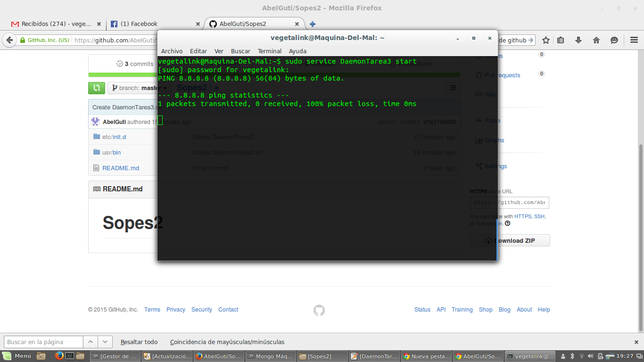Screen dimensions: 644x362
Task: Close the find bar
Action: [636, 342]
